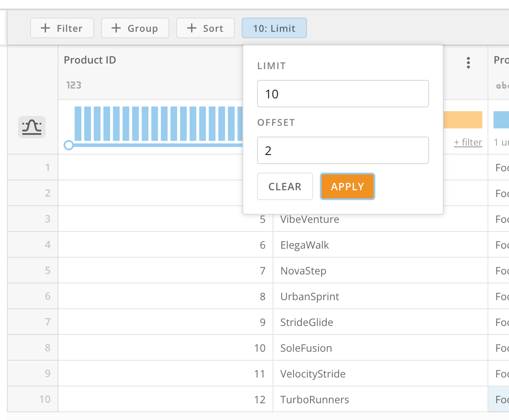Click the circular range slider handle

point(69,145)
